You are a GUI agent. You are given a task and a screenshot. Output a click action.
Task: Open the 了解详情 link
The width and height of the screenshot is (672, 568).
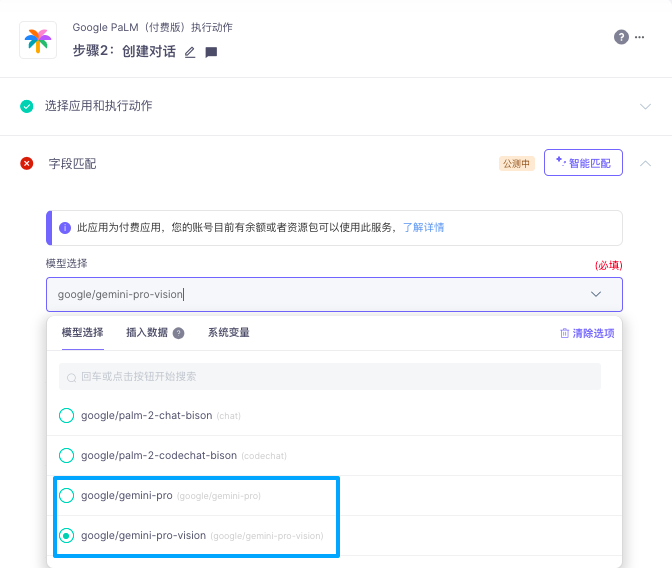[423, 228]
